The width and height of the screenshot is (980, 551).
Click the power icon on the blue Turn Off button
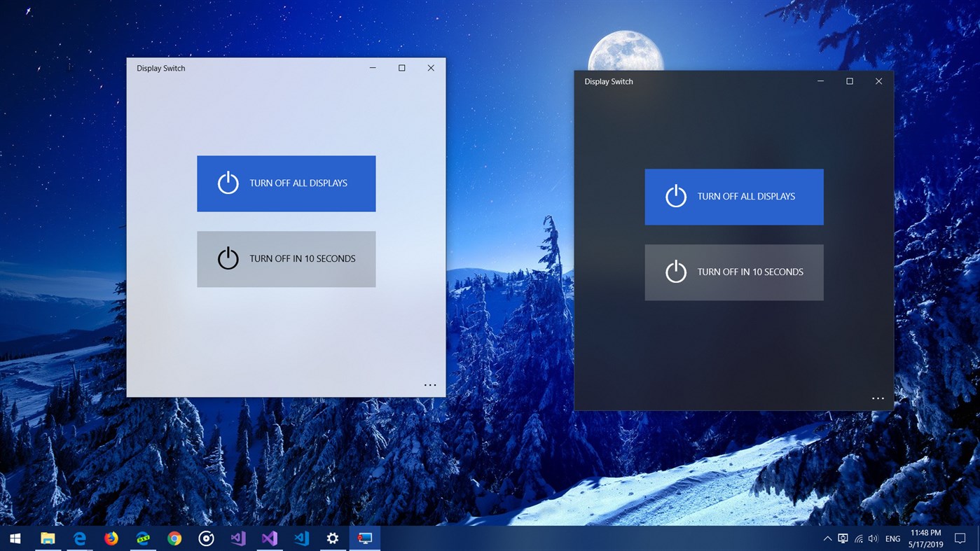coord(228,183)
